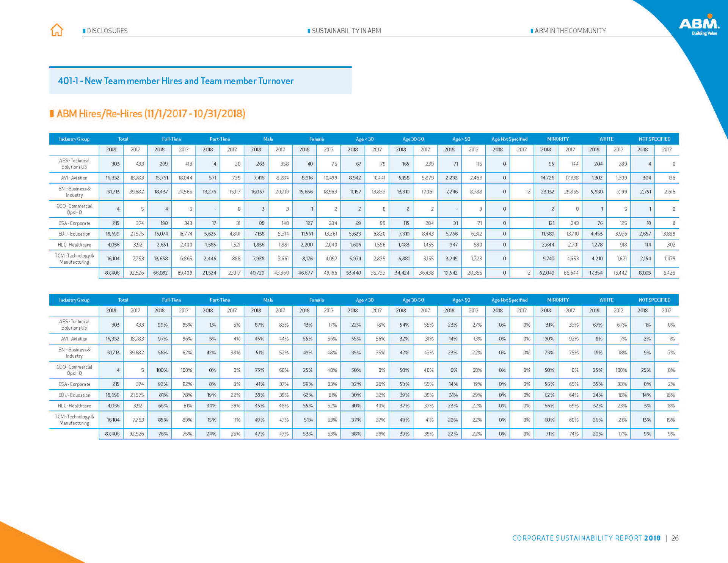Screen dimensions: 728x563
Task: Select AVI-Aviation row label in top table
Action: coord(74,178)
